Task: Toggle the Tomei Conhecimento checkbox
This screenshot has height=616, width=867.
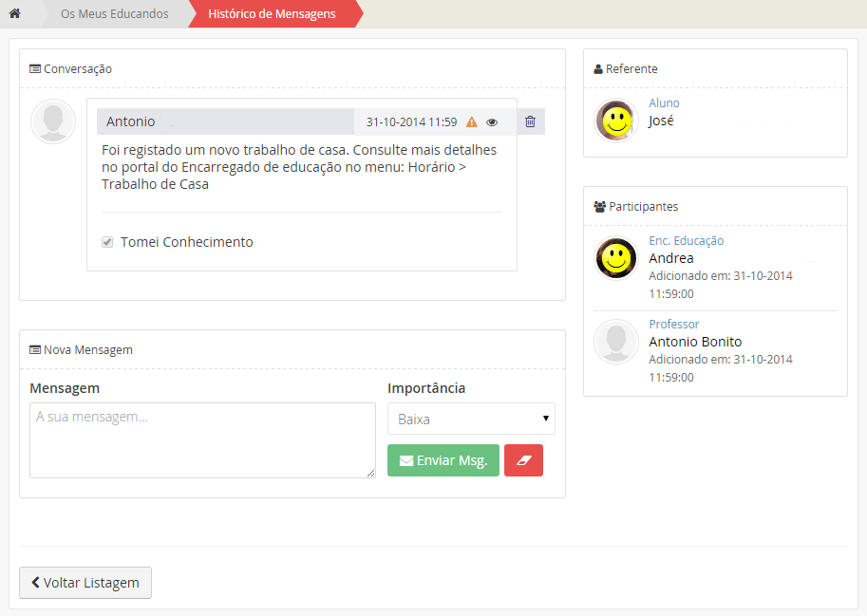Action: [x=107, y=242]
